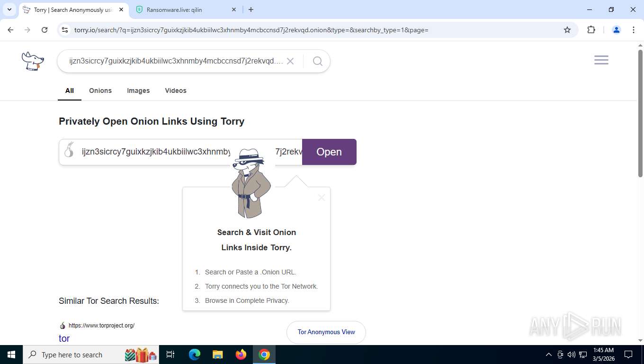
Task: Open the hamburger menu on Torry page
Action: click(x=601, y=60)
